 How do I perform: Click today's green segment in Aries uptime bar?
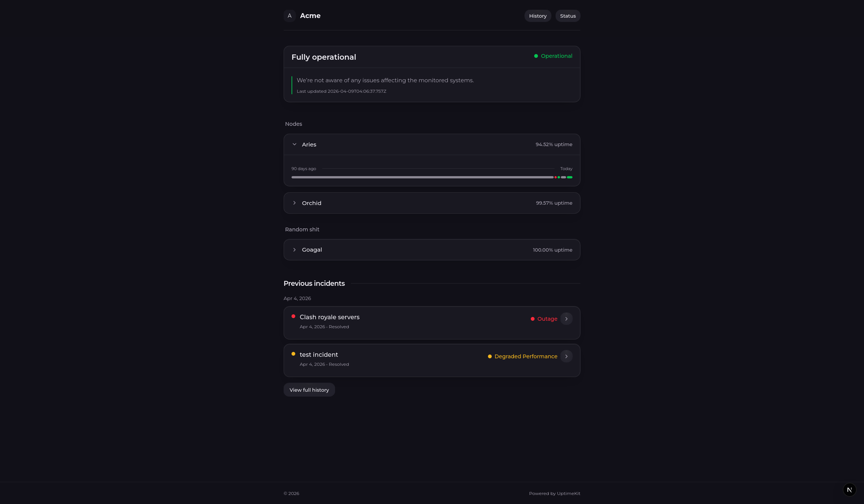(x=570, y=177)
